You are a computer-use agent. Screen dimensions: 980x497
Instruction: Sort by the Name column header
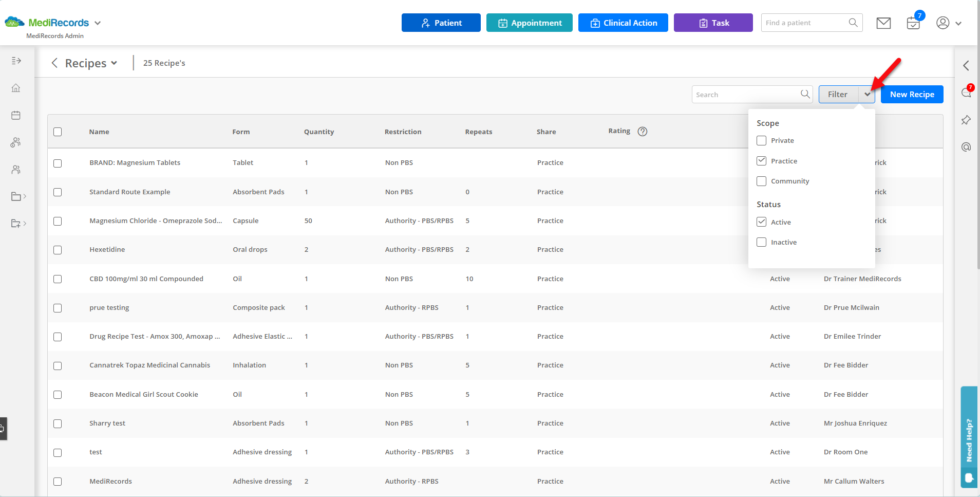tap(99, 132)
